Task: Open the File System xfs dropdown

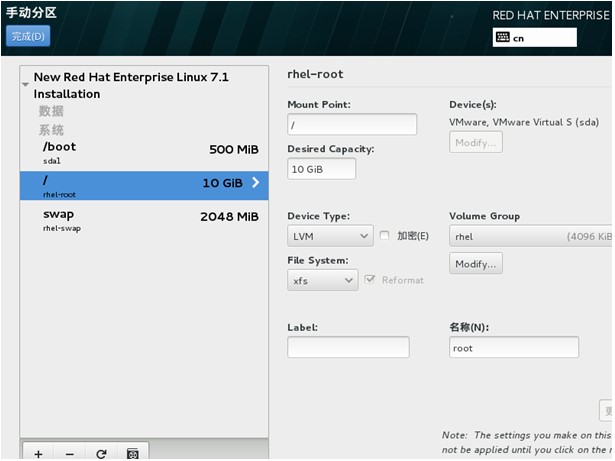Action: point(322,281)
